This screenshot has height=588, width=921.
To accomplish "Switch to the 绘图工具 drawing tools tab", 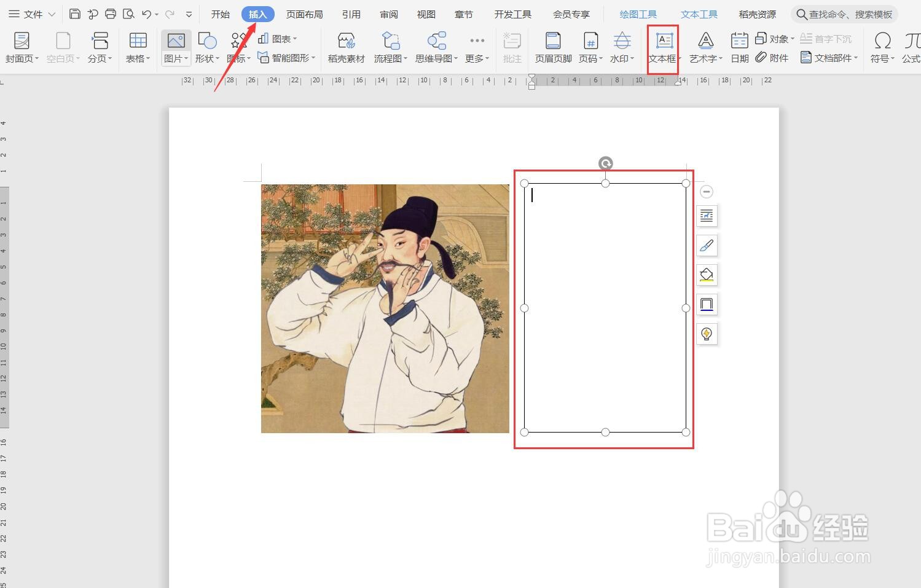I will pos(638,14).
